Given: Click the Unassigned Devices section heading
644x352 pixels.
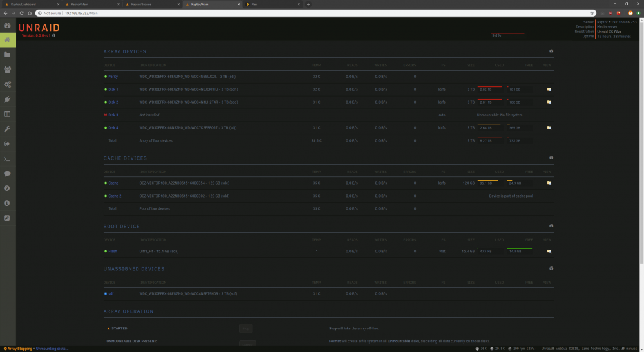Looking at the screenshot, I should coord(134,269).
